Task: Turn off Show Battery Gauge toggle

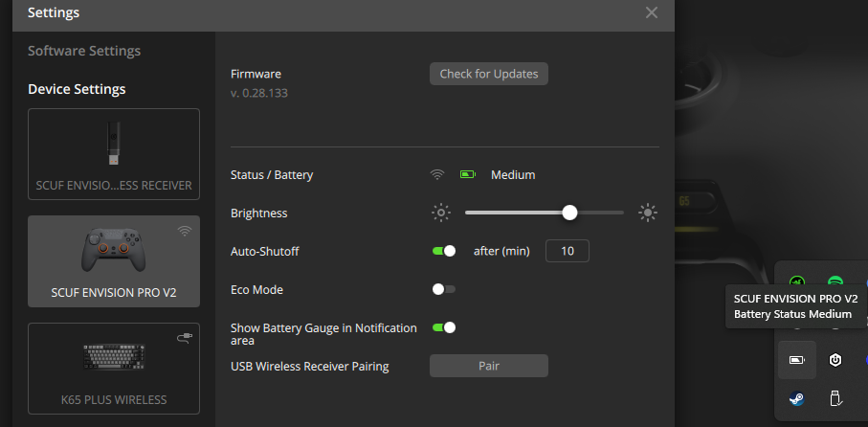Action: pos(444,327)
